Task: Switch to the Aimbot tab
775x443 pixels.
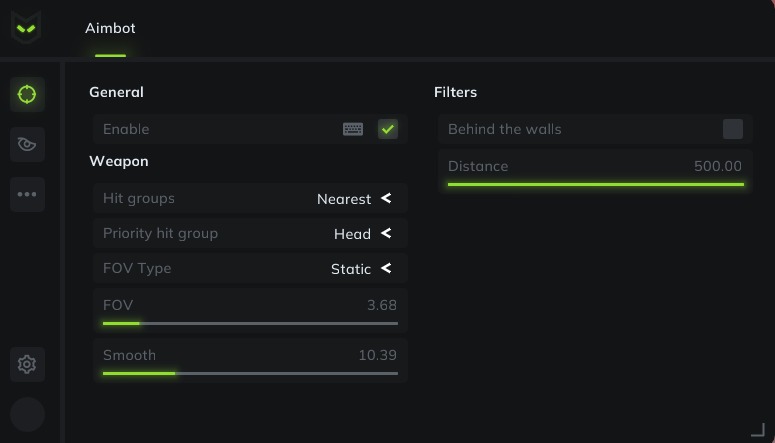Action: coord(110,28)
